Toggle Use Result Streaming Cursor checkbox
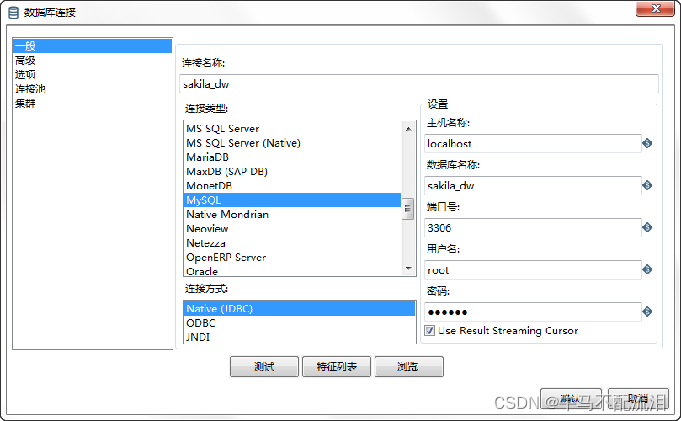This screenshot has height=421, width=681. (430, 331)
